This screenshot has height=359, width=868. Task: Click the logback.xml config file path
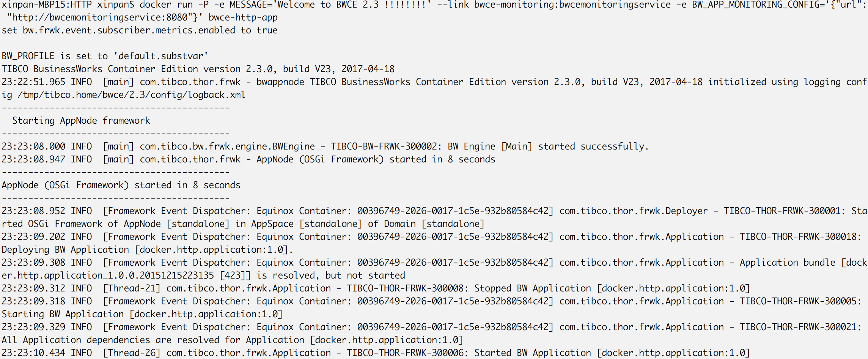click(131, 95)
